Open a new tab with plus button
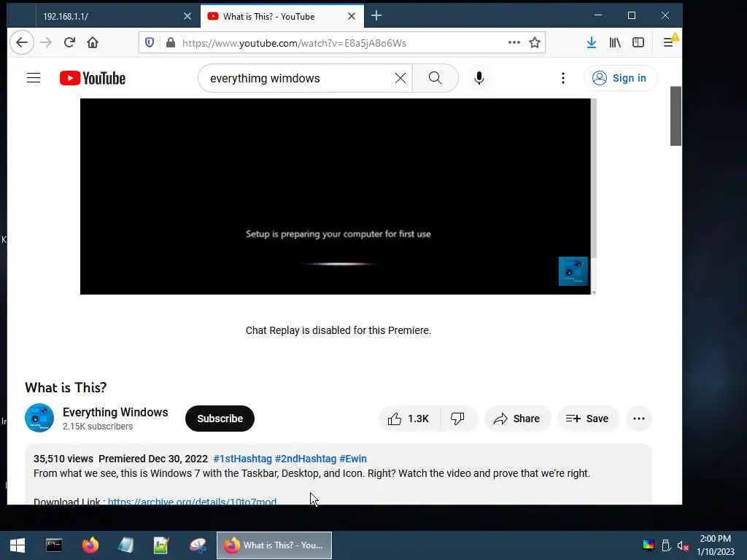The image size is (747, 560). (376, 16)
